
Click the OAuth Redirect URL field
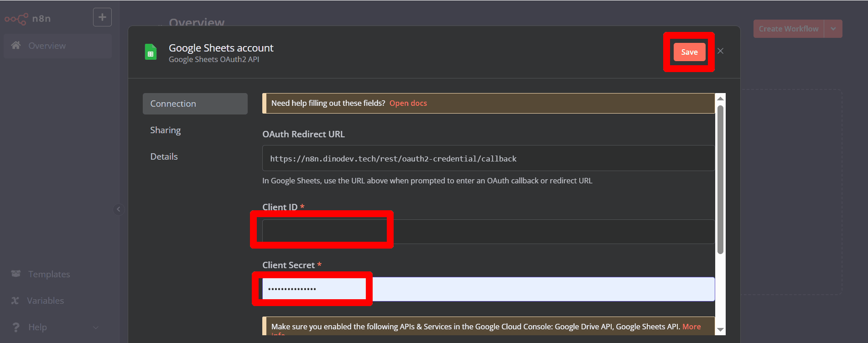tap(489, 158)
